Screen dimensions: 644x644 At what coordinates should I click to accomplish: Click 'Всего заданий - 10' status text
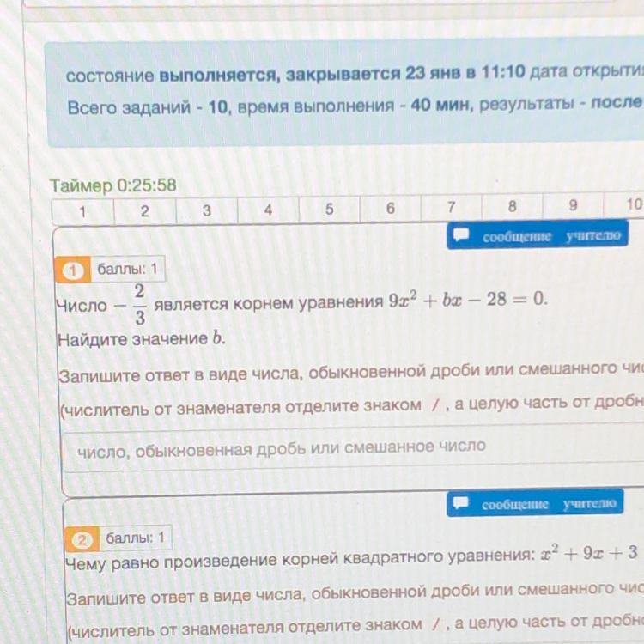148,107
